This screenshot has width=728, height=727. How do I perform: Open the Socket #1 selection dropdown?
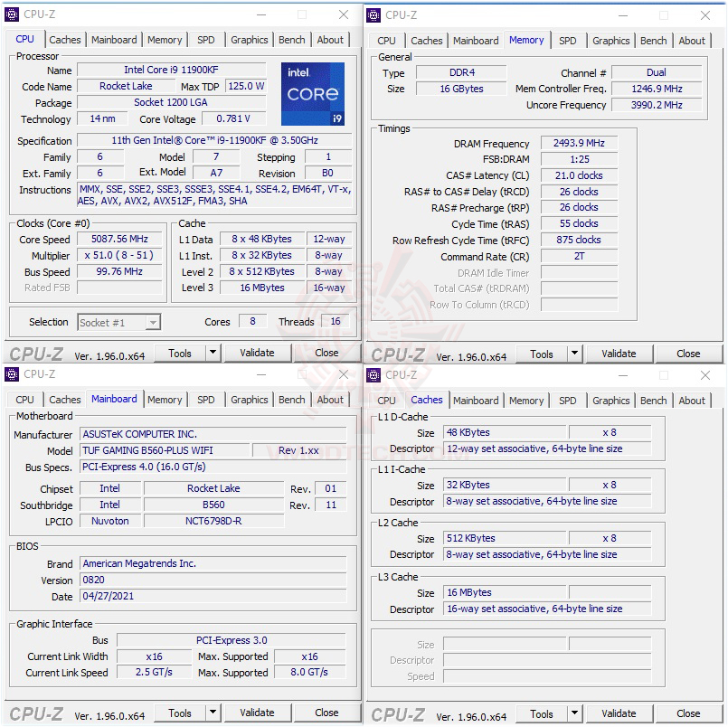tap(118, 322)
